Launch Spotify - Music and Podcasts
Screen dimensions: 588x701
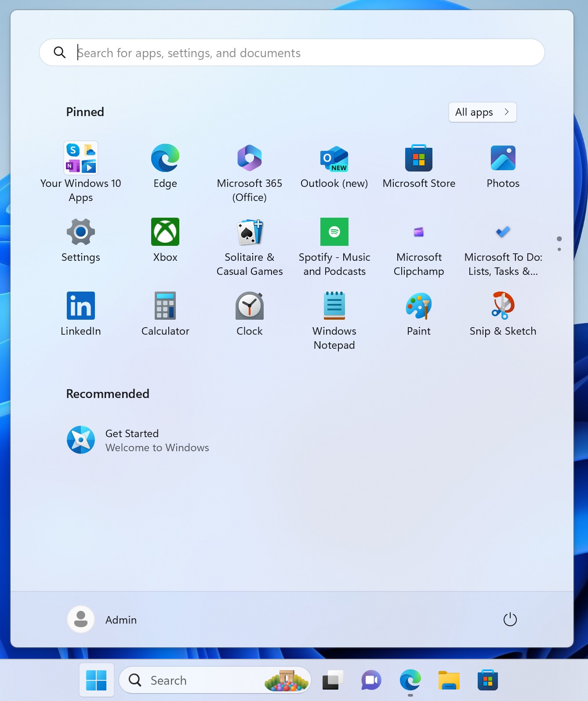[334, 247]
